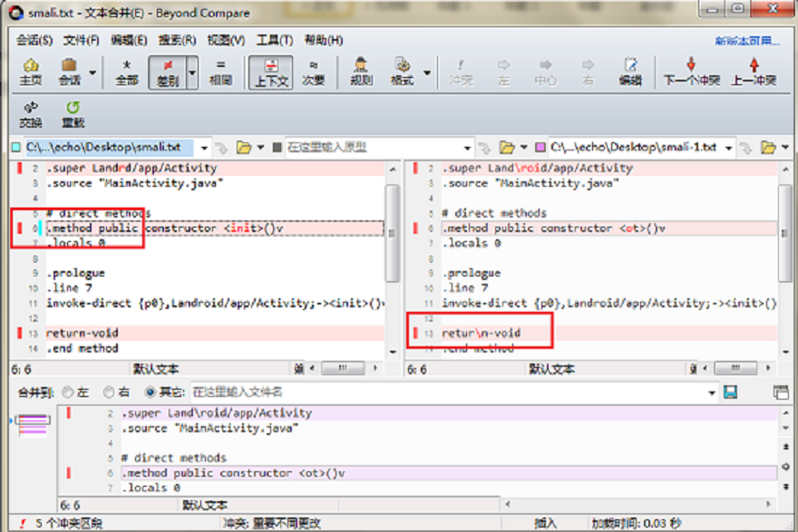This screenshot has width=798, height=532.
Task: Select the 左 merge-to radio button
Action: tap(67, 392)
